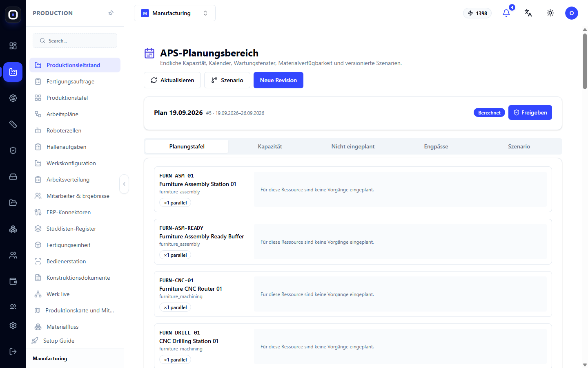The height and width of the screenshot is (368, 588).
Task: Click the Freigeben button
Action: coord(530,112)
